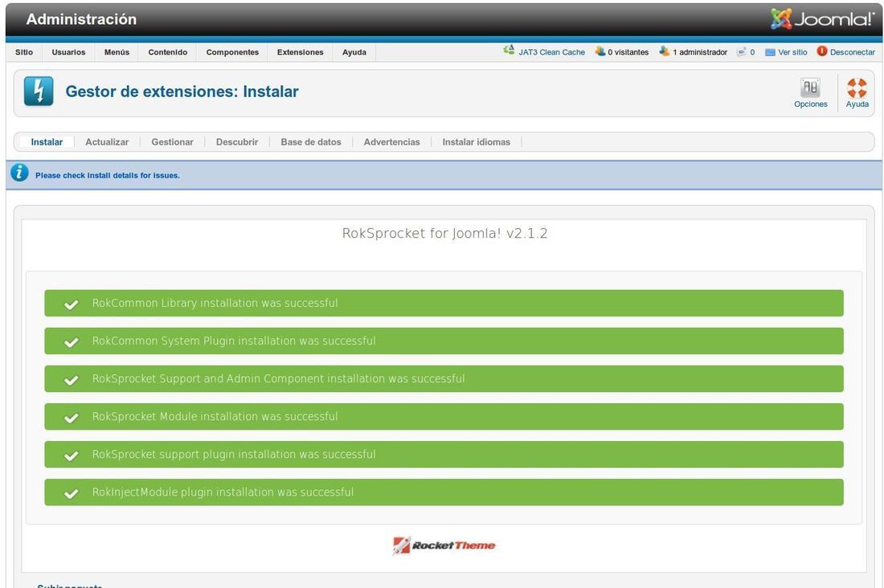Viewport: 884px width, 588px height.
Task: Switch to the Advertencias tab
Action: pos(392,142)
